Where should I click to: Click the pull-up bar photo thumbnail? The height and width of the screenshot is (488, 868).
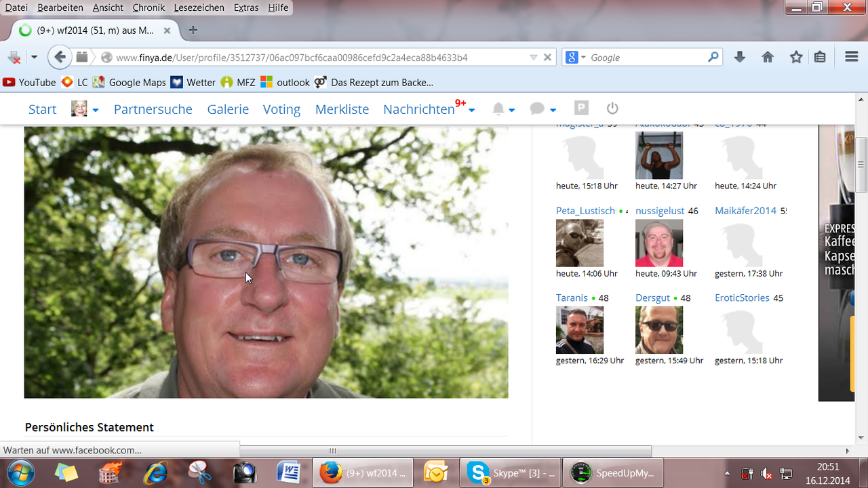(x=659, y=155)
